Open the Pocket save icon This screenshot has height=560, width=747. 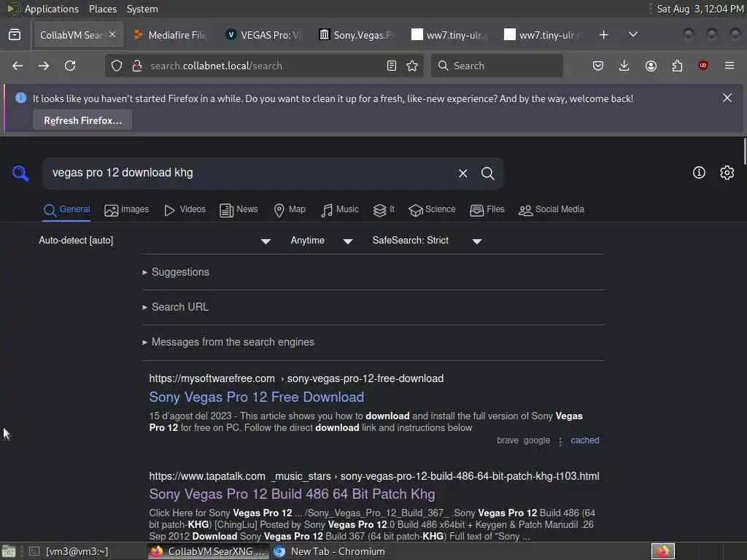598,66
